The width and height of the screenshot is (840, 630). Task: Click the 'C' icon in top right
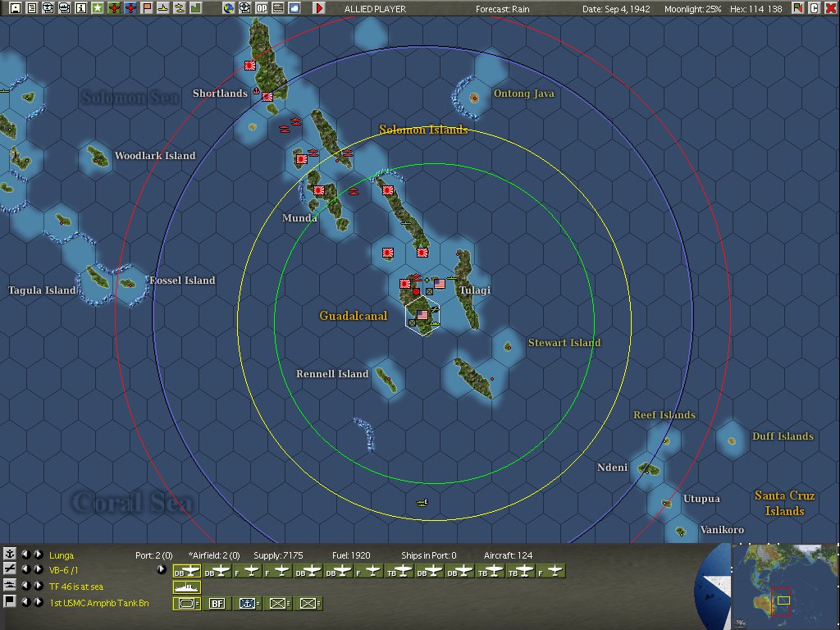(815, 8)
